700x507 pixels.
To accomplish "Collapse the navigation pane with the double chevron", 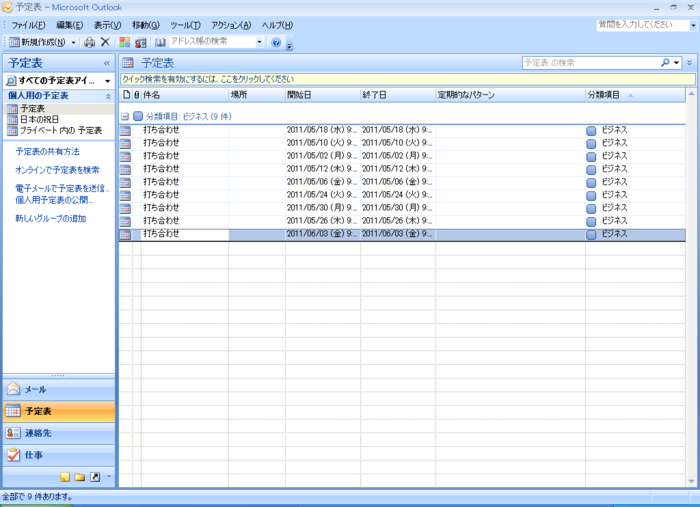I will [x=107, y=63].
